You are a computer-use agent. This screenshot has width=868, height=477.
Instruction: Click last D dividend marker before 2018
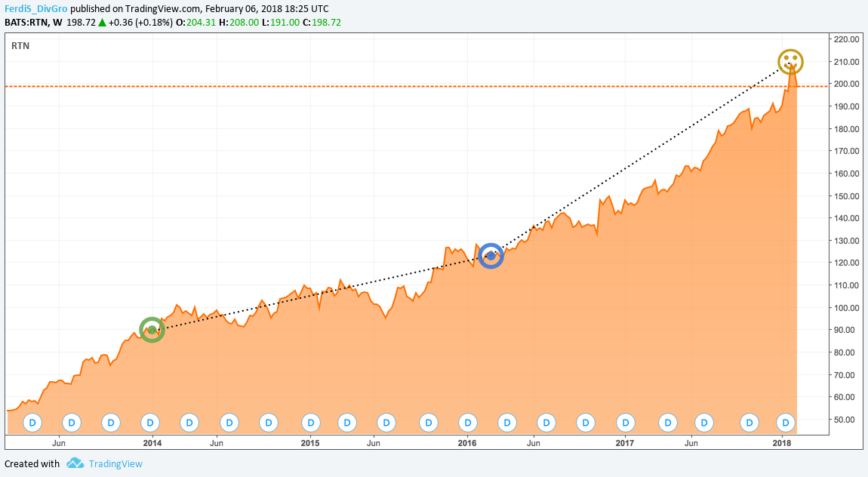click(749, 423)
